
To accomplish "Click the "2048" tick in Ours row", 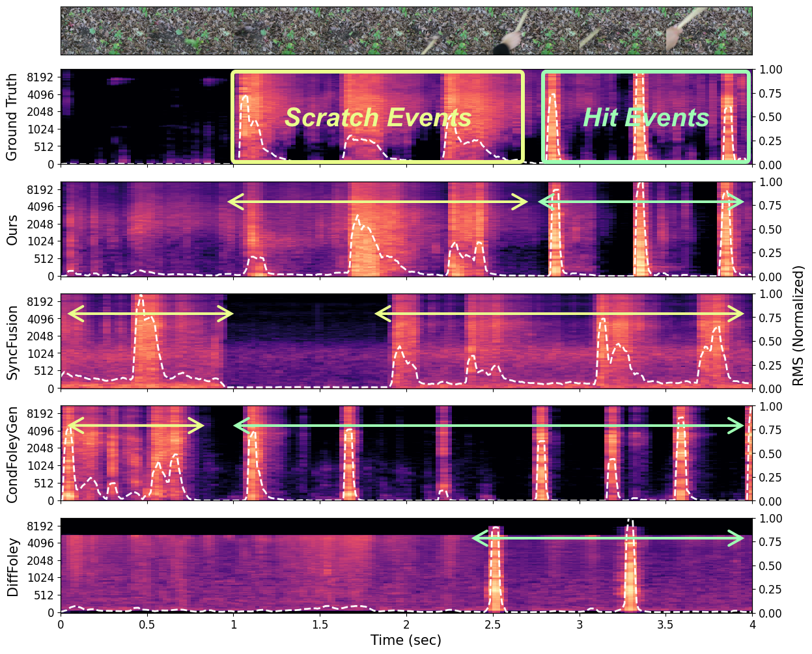I will pos(42,224).
